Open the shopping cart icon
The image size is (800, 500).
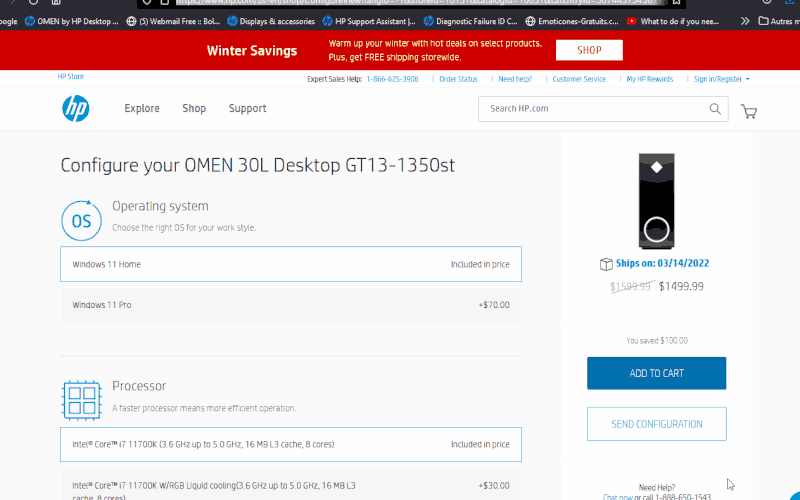coord(748,111)
